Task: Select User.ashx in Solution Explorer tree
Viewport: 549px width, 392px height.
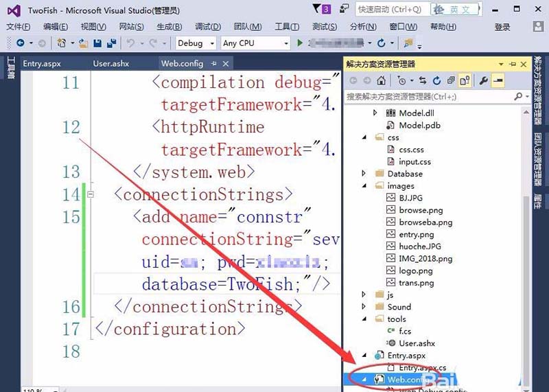Action: point(417,343)
